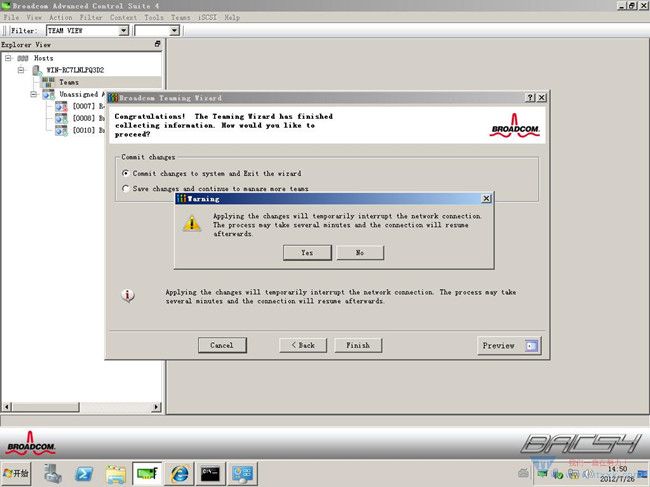Collapse the Unassigned Adapters node
650x487 pixels.
click(34, 94)
